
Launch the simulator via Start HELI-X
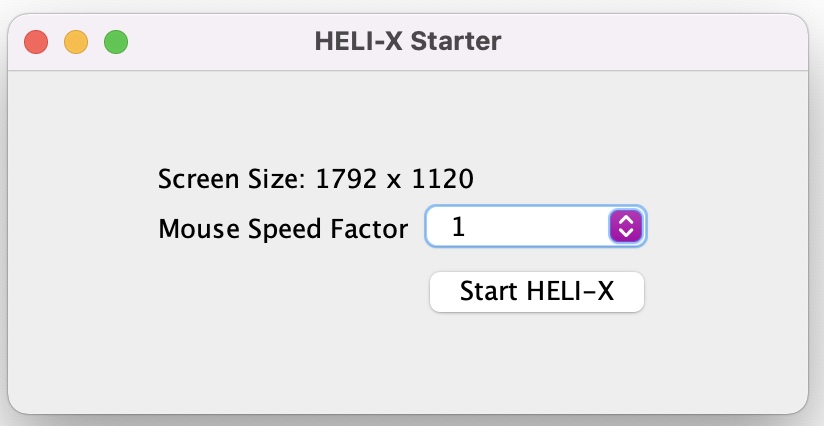(x=536, y=292)
